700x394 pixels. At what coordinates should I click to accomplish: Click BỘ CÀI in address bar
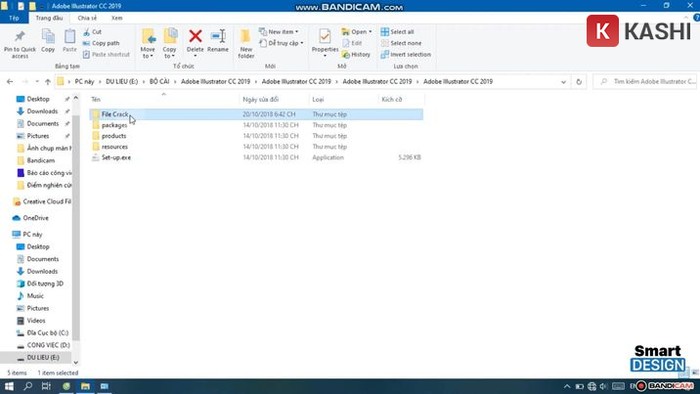(159, 82)
